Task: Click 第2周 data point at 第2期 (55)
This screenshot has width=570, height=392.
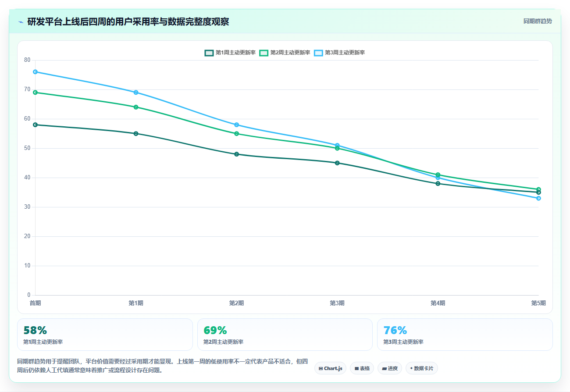Action: pyautogui.click(x=236, y=134)
